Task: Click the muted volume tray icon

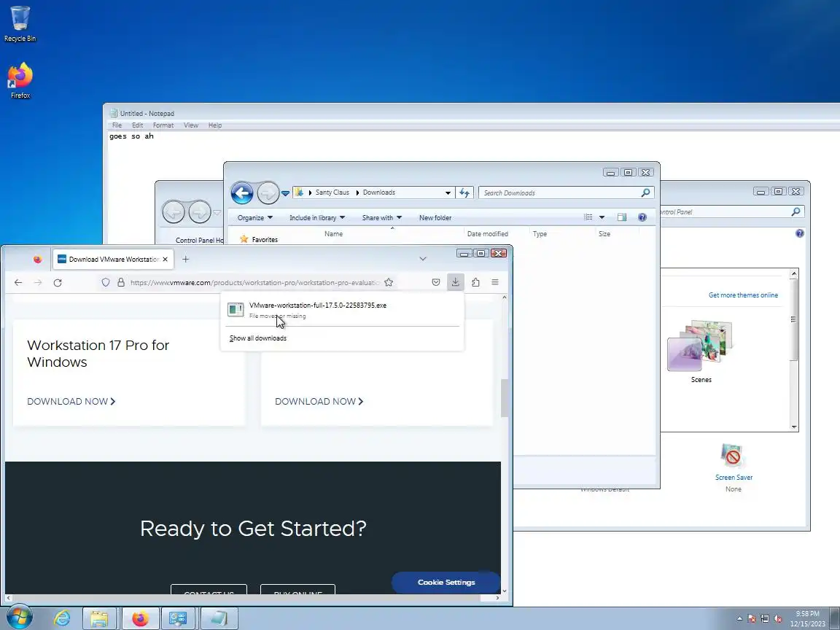Action: point(779,619)
